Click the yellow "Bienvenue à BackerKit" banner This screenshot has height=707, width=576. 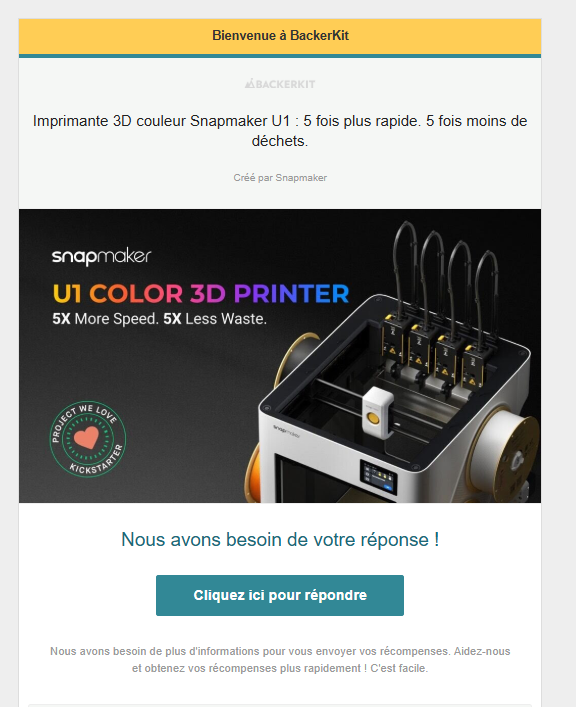pos(280,36)
